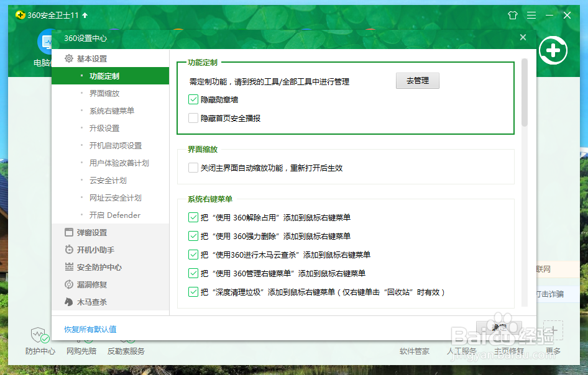588x375 pixels.
Task: Select 升级设置 in the settings sidebar
Action: coord(103,128)
